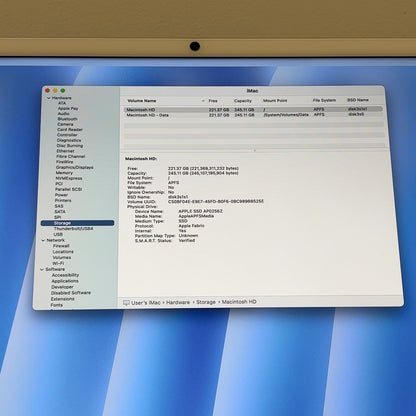Click the yellow minimize window button

(x=55, y=90)
